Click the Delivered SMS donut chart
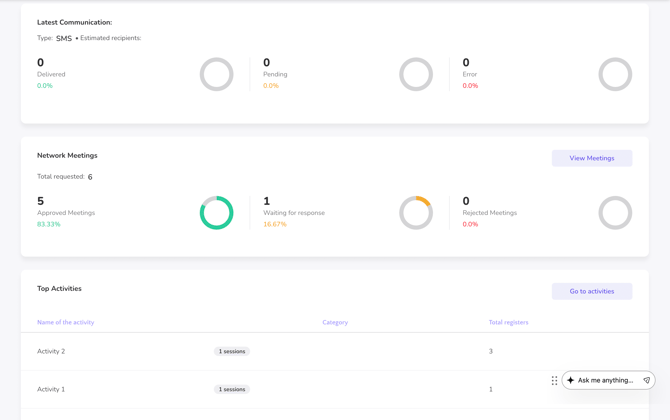Viewport: 670px width, 420px height. click(x=216, y=75)
